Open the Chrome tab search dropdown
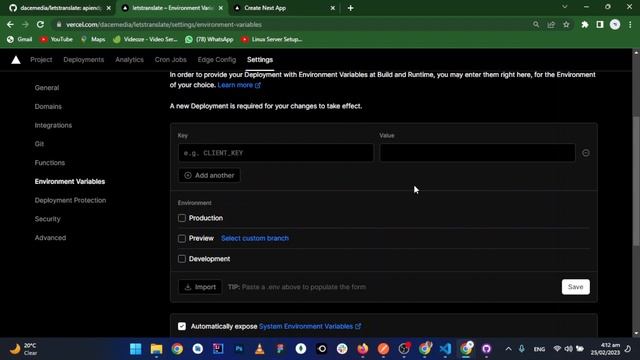The height and width of the screenshot is (360, 640). coord(564,7)
